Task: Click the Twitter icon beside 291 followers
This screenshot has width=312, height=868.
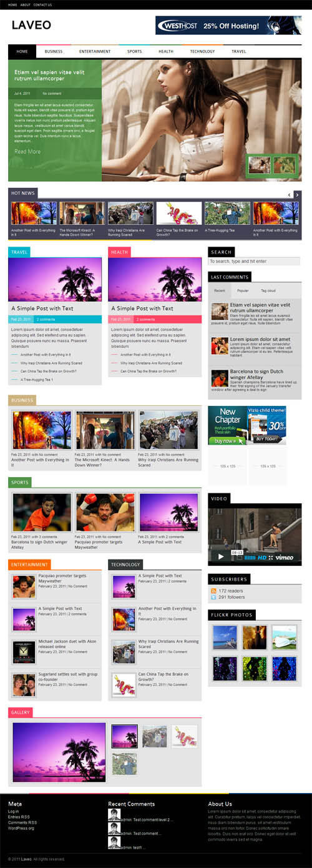Action: click(x=213, y=598)
